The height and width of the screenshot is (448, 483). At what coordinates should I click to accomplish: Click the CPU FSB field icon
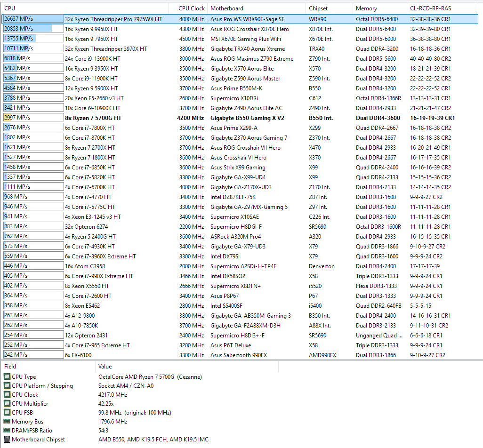tap(7, 412)
